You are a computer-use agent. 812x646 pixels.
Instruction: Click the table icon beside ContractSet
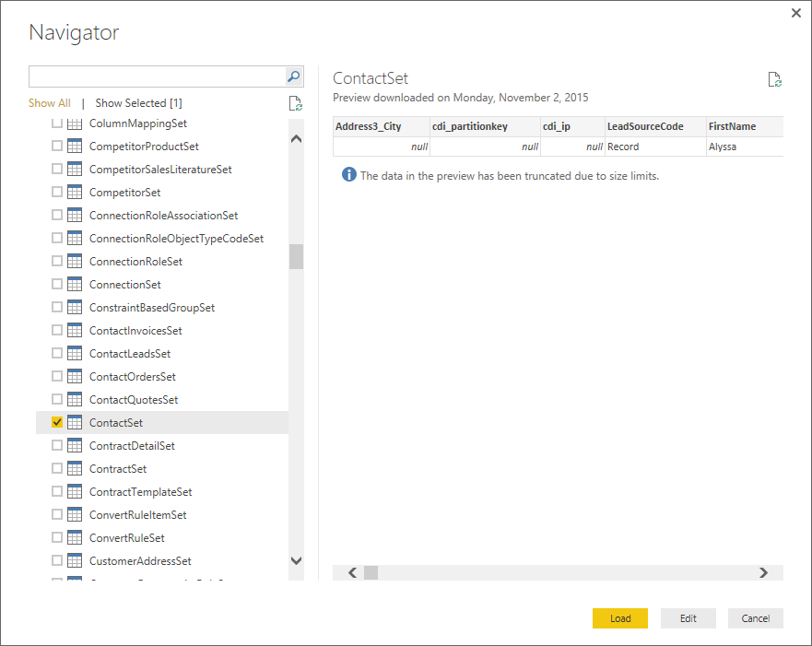tap(76, 469)
